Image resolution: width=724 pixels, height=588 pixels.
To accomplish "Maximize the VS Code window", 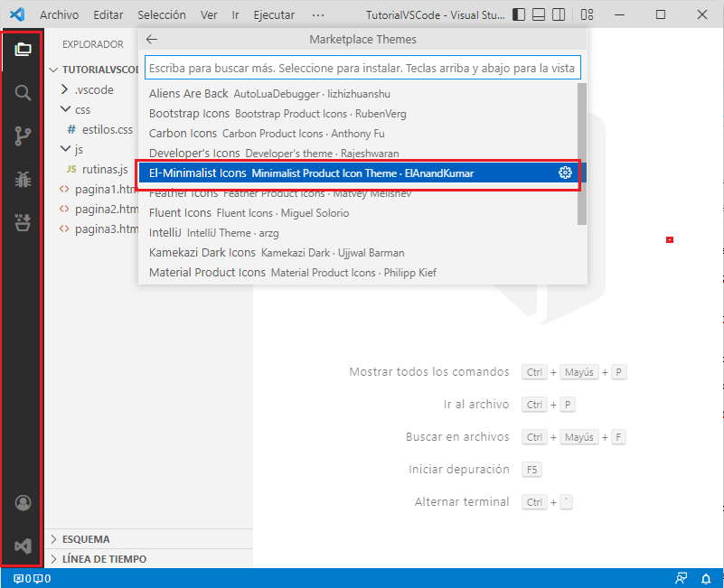I will pos(661,14).
